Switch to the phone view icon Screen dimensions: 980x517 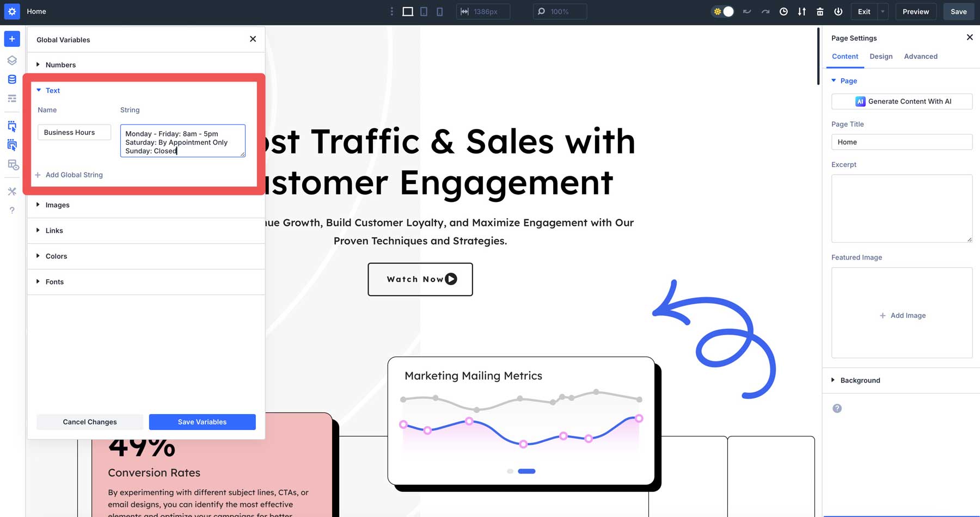(x=440, y=11)
